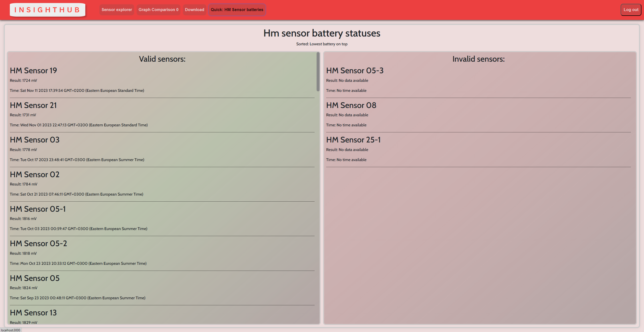This screenshot has height=332, width=644.
Task: Select HM Sensor 02 entry title
Action: coord(35,174)
